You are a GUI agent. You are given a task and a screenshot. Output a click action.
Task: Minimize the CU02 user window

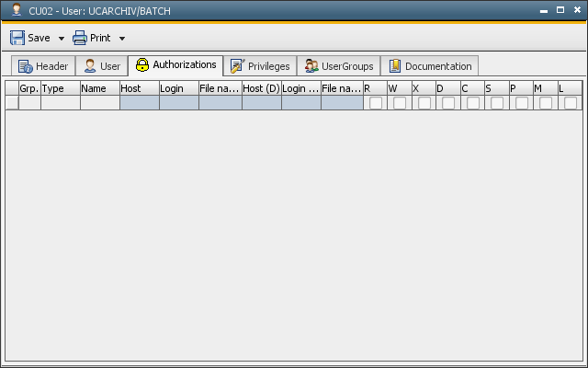coord(544,11)
